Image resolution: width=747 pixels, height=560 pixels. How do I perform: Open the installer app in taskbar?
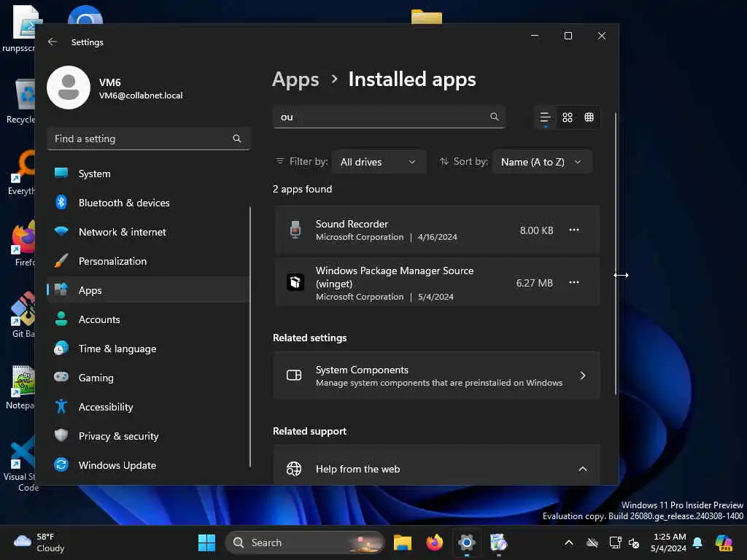[498, 542]
